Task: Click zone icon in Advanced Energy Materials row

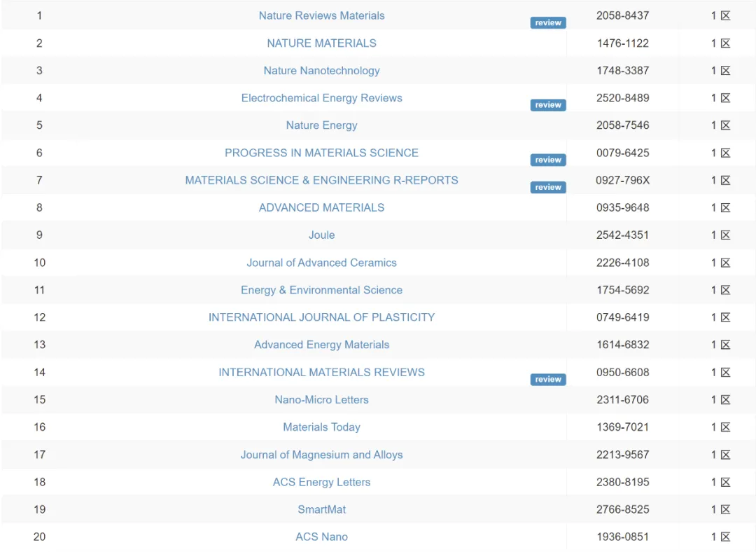Action: 726,345
